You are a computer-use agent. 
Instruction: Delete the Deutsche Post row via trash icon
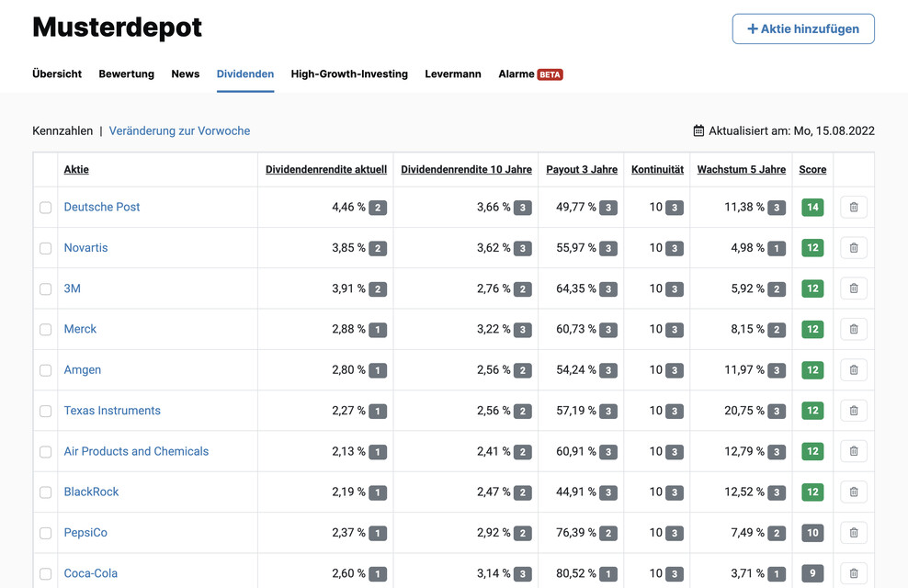click(854, 208)
